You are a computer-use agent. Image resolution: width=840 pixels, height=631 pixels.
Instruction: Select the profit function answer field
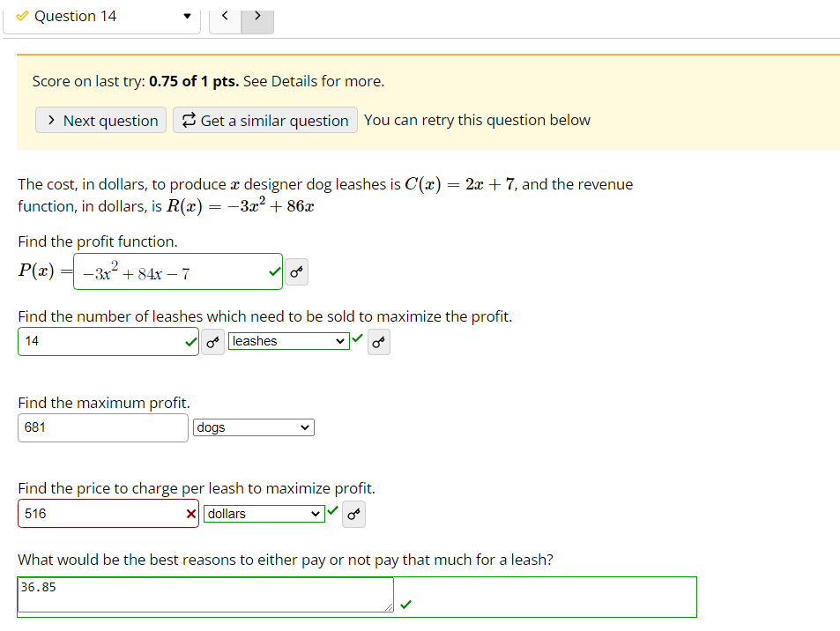click(176, 271)
